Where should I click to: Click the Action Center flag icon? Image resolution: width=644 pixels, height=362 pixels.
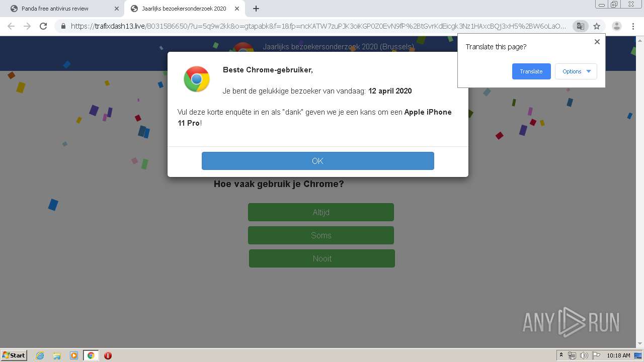[595, 355]
